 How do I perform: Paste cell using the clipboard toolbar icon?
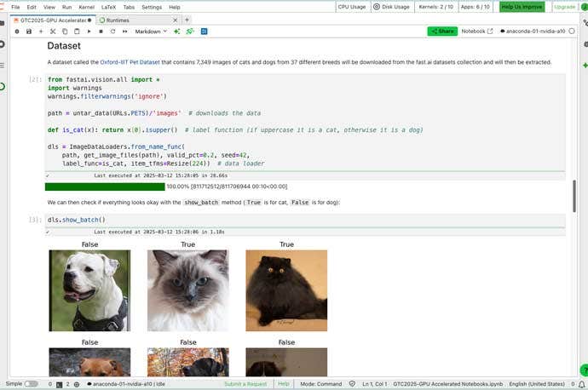tap(77, 32)
